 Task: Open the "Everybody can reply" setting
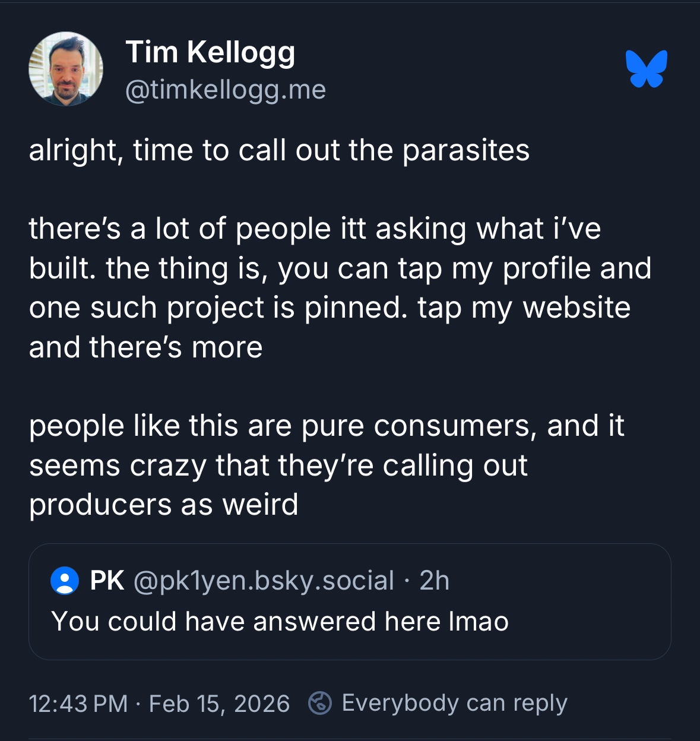454,703
